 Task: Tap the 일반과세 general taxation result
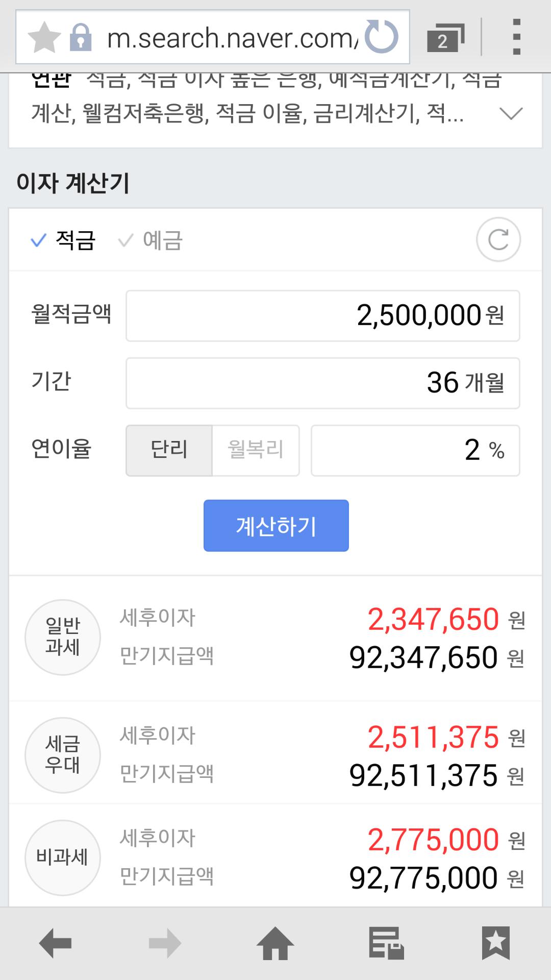pos(63,637)
